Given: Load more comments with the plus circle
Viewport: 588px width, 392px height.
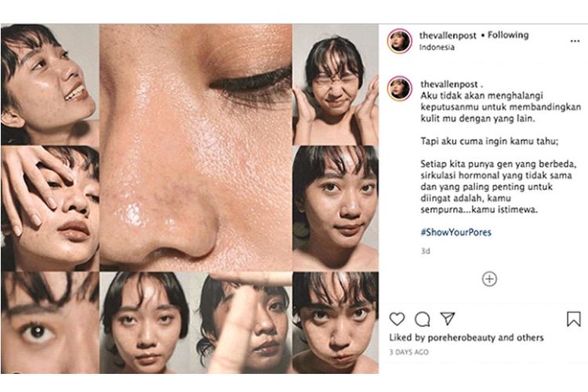Looking at the screenshot, I should (x=489, y=278).
